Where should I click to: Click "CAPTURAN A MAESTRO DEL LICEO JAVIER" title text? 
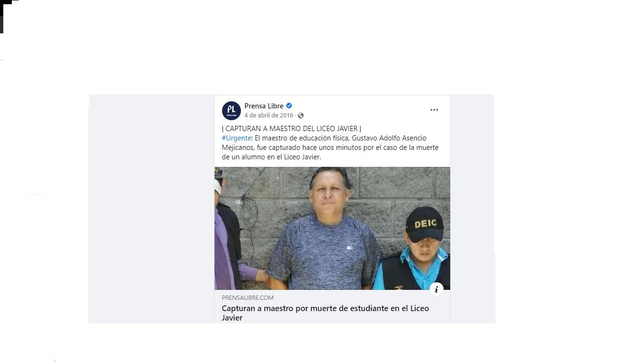pos(291,129)
